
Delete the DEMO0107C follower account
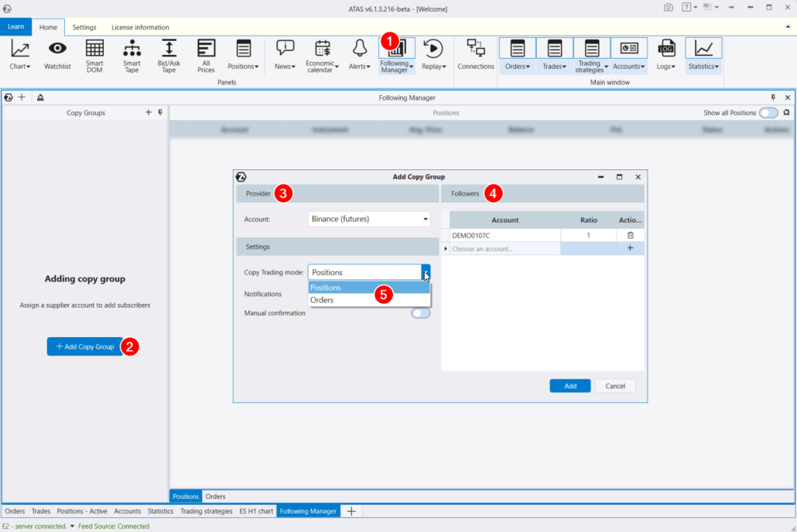pos(630,234)
